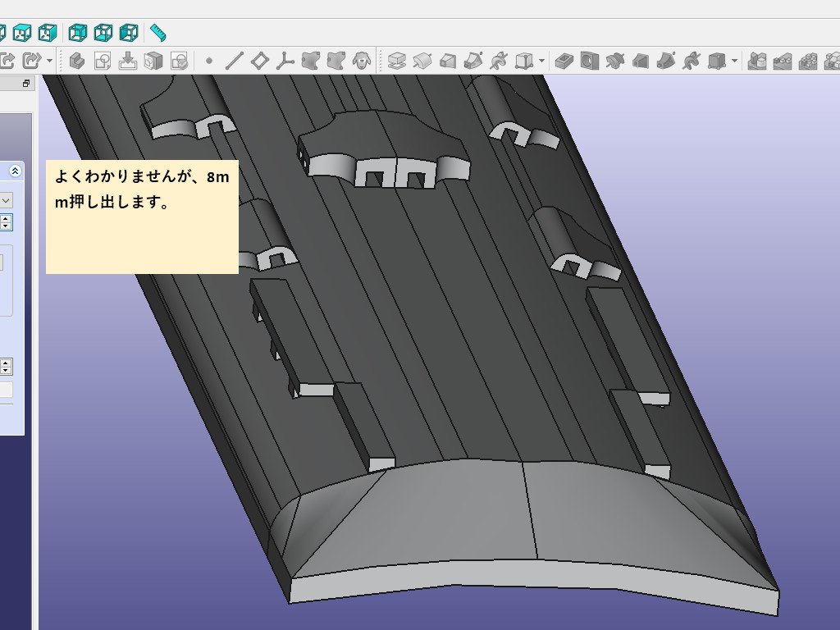Apply the Mirrored transformation tool
The image size is (840, 630).
tap(758, 61)
